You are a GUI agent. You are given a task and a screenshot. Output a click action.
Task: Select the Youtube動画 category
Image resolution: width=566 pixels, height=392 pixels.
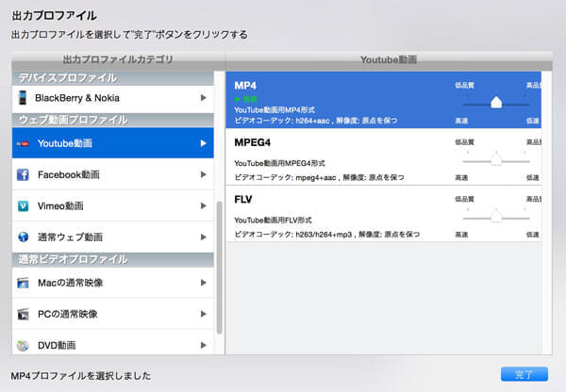tap(113, 143)
